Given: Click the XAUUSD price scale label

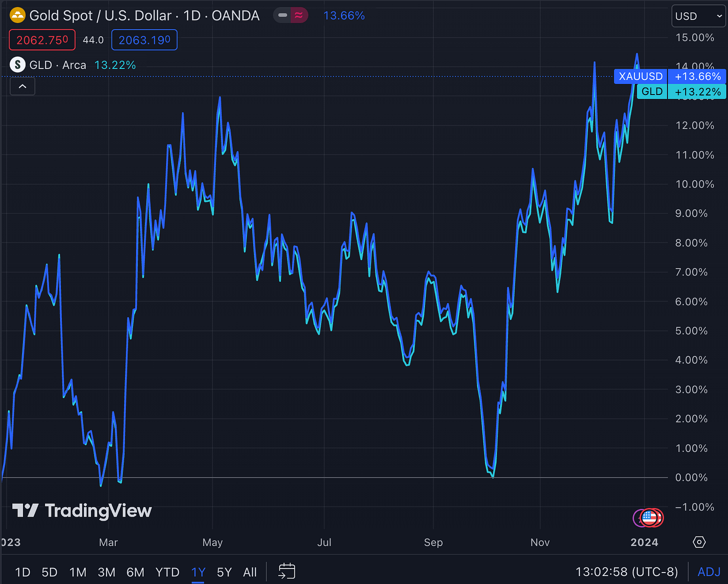Looking at the screenshot, I should pos(640,76).
